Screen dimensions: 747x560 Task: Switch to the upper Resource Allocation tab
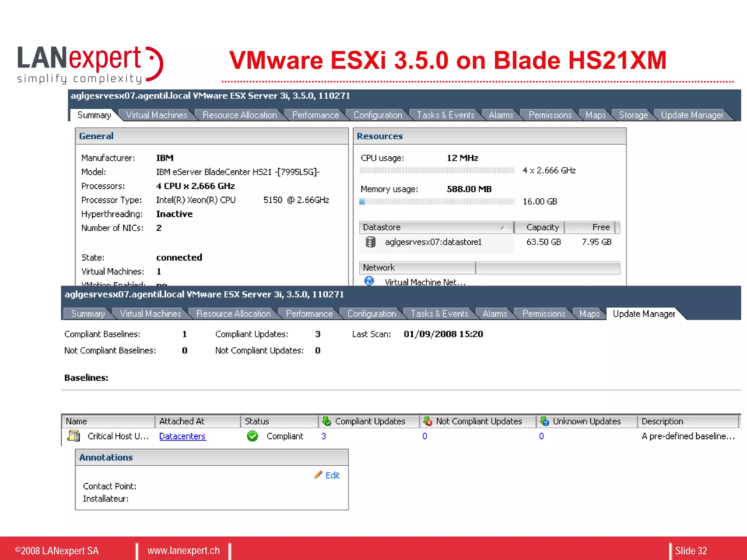240,115
